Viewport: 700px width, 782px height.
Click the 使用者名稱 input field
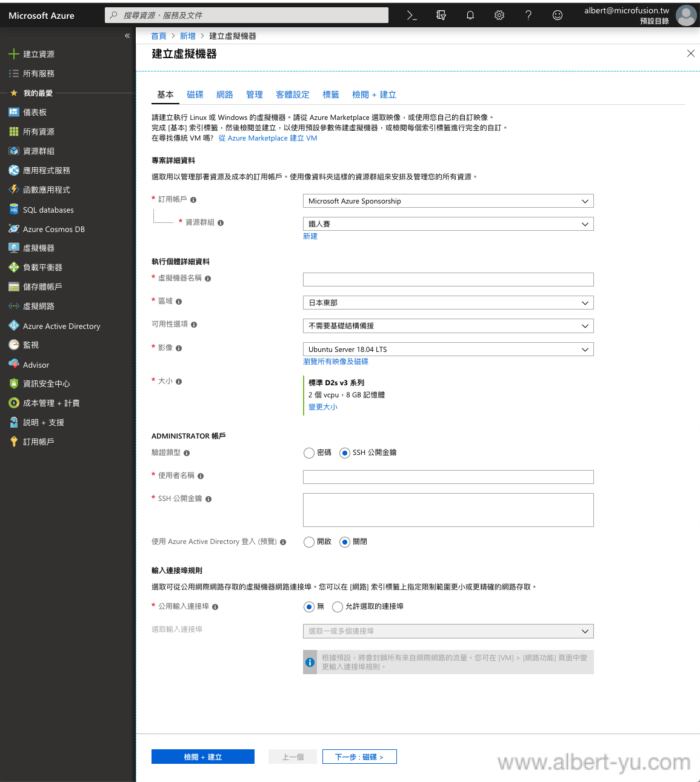click(448, 477)
